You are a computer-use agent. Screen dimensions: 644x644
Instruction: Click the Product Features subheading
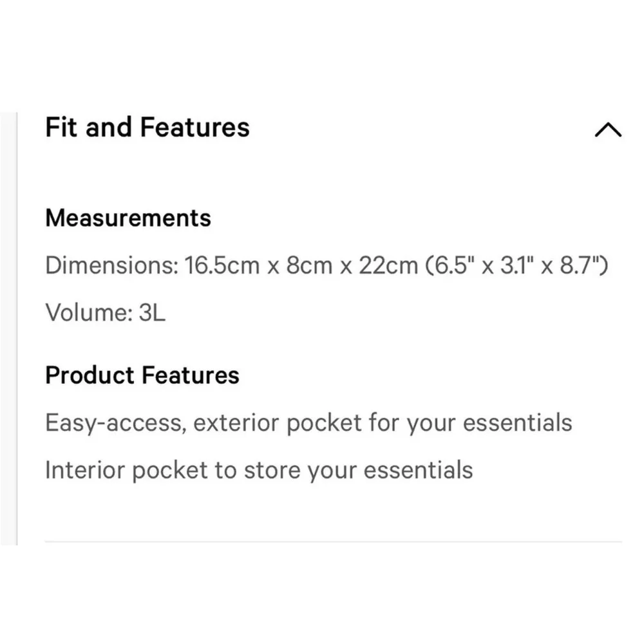(142, 375)
